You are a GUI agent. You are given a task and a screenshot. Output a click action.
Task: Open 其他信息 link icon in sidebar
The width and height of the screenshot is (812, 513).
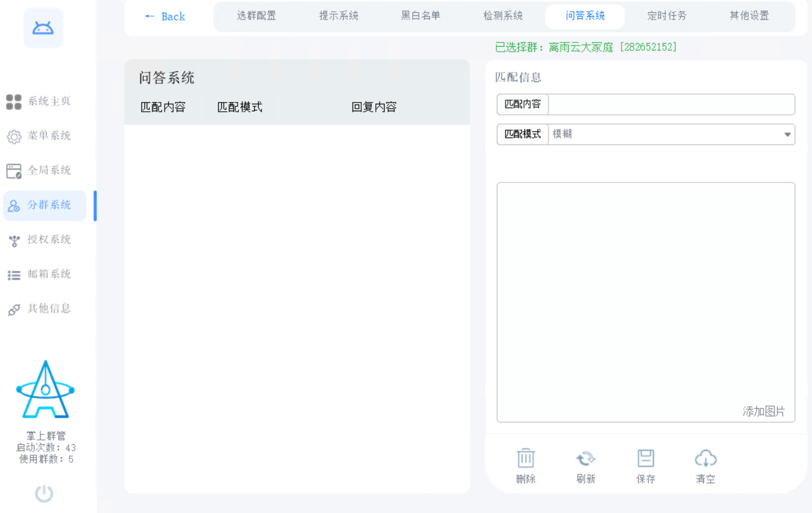tap(14, 310)
